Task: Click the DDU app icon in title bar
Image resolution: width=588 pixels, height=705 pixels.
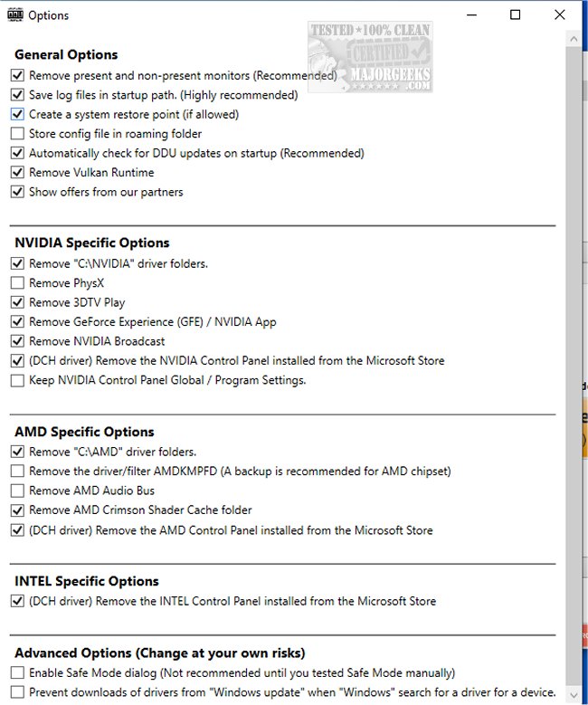Action: pos(14,14)
